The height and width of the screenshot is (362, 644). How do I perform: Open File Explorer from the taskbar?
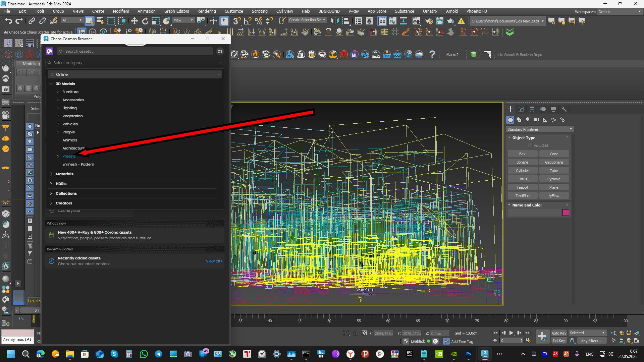pyautogui.click(x=70, y=354)
